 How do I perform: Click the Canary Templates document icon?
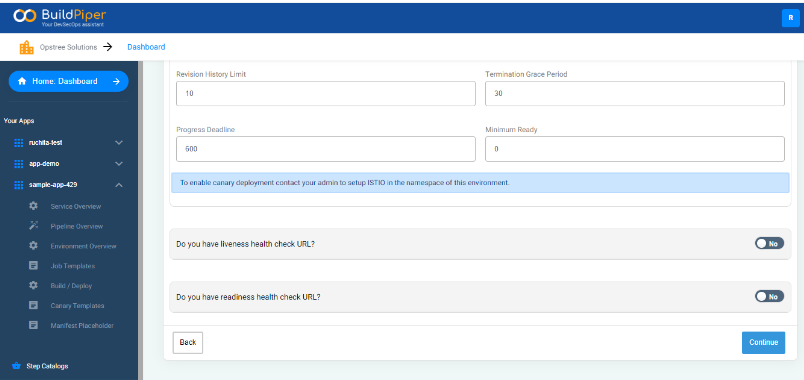(33, 305)
